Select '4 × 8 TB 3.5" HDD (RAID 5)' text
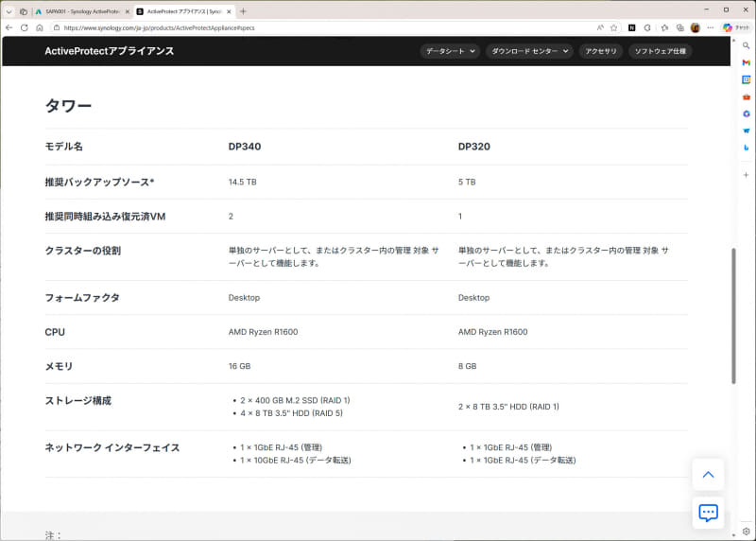Screen dimensions: 756x541 click(292, 413)
